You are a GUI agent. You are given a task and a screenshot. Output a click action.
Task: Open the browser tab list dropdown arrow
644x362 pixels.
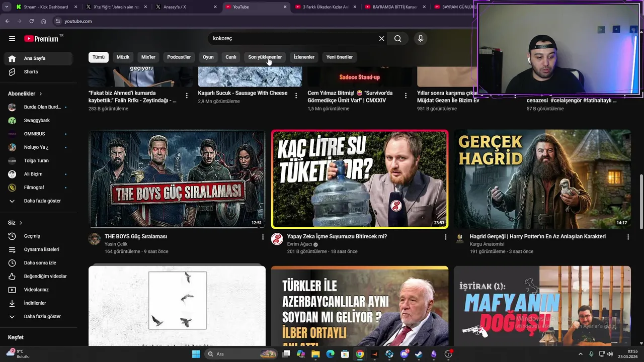6,7
